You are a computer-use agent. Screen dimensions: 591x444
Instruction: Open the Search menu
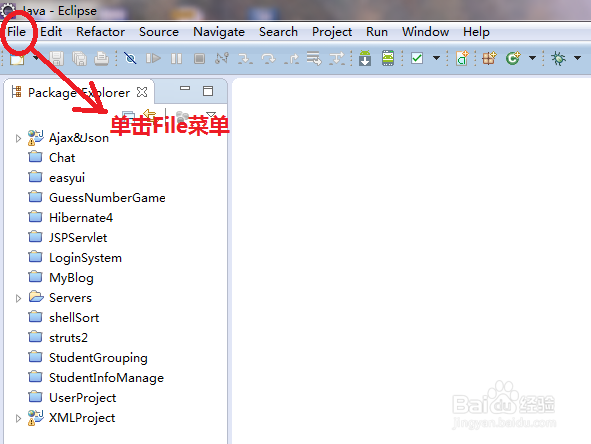coord(278,32)
